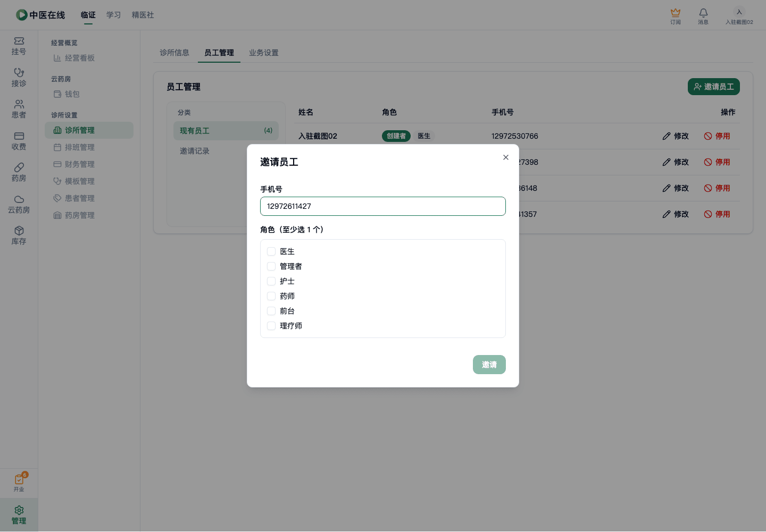Screen dimensions: 766x532
Task: Open the 患者 patients sidebar icon
Action: click(19, 109)
